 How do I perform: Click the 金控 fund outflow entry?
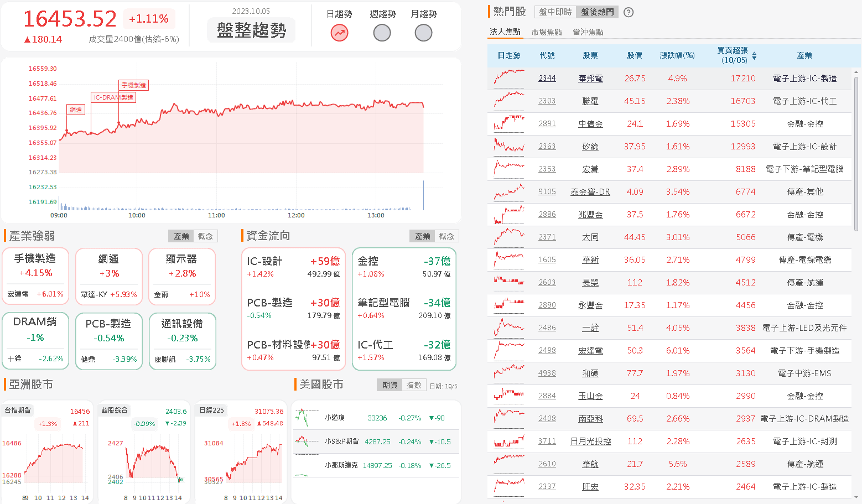(x=404, y=267)
